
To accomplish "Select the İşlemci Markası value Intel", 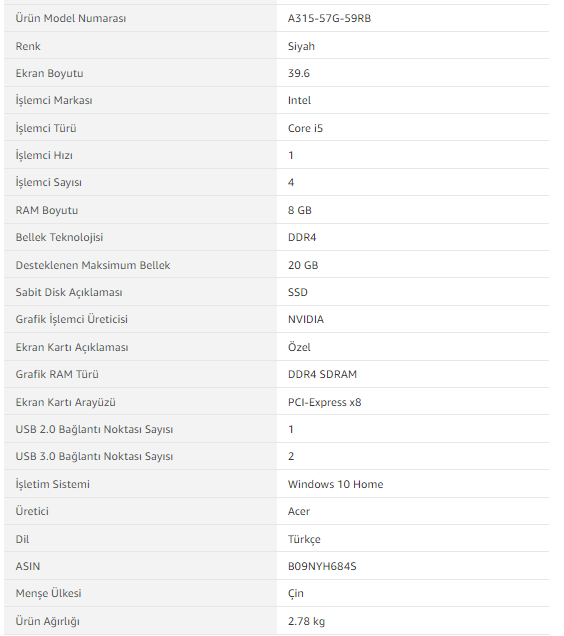I will click(x=299, y=101).
